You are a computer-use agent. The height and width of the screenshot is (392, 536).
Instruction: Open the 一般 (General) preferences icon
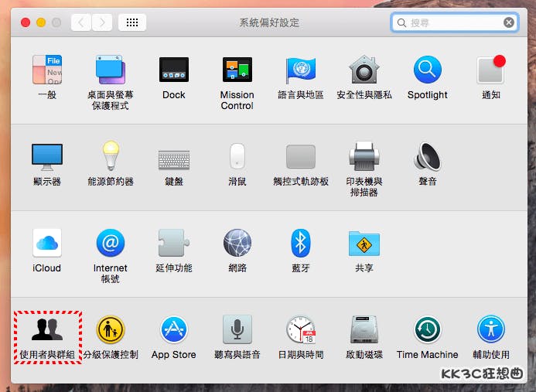[47, 70]
